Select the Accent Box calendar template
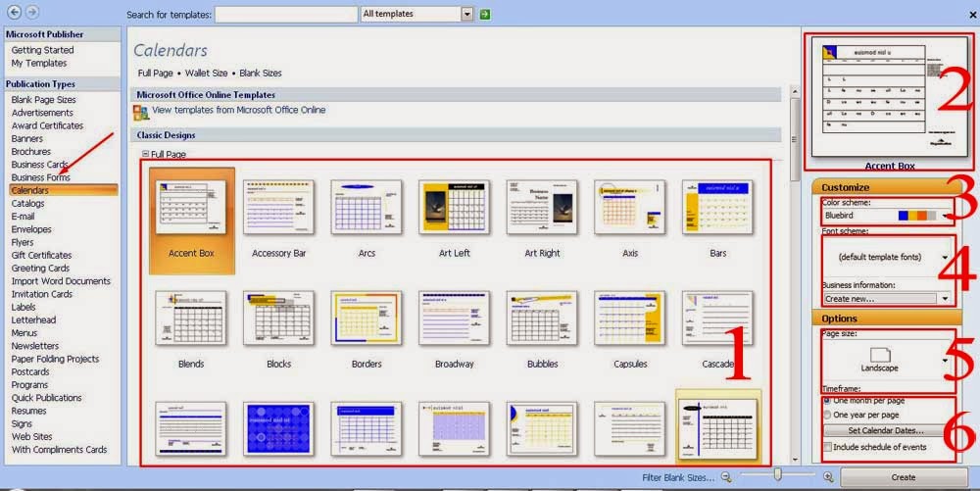 (191, 221)
